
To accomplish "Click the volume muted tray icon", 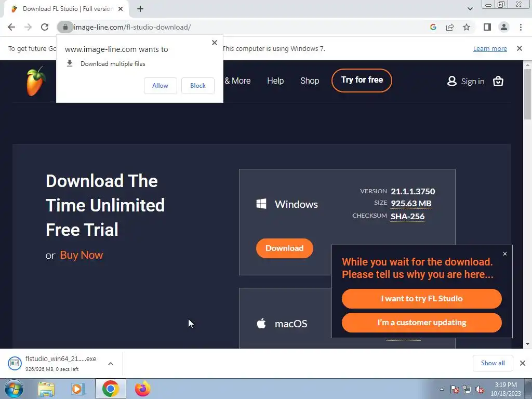I will (x=480, y=389).
